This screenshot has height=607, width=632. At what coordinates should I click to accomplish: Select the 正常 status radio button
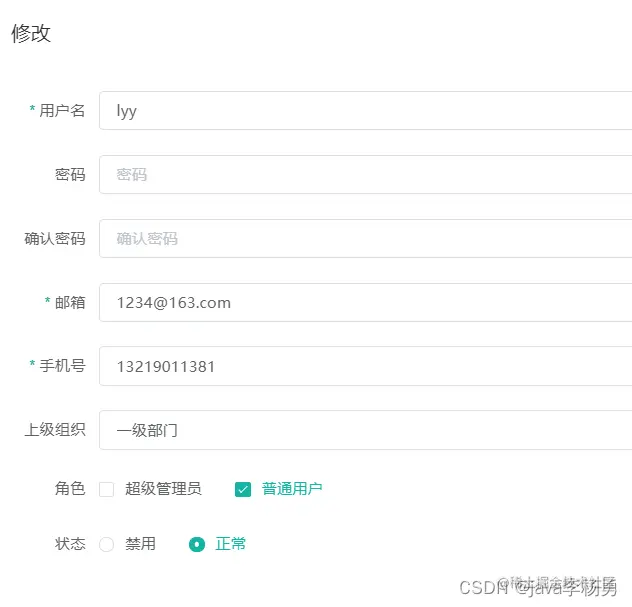click(197, 544)
